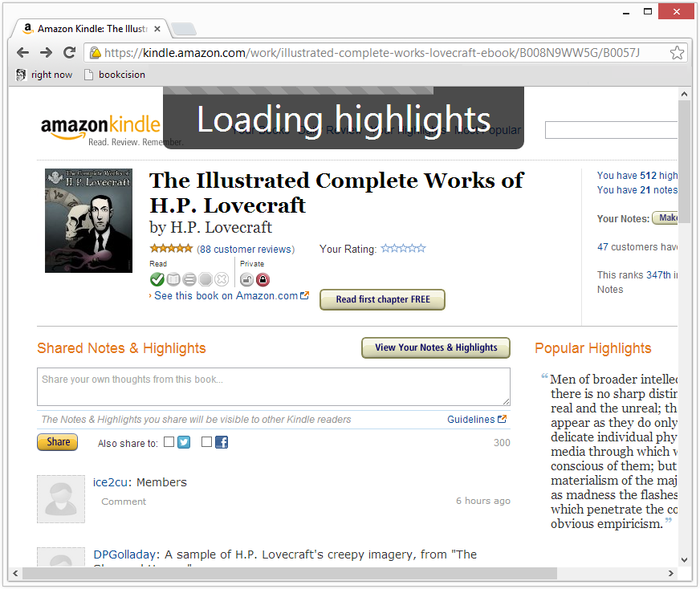
Task: Click the external-link icon beside Guidelines
Action: click(x=503, y=419)
